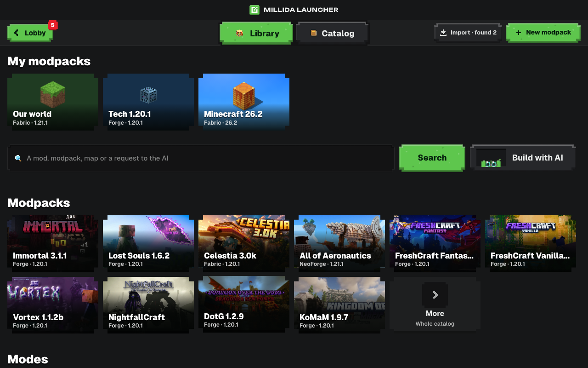
Task: Open the Catalog tab
Action: click(332, 33)
